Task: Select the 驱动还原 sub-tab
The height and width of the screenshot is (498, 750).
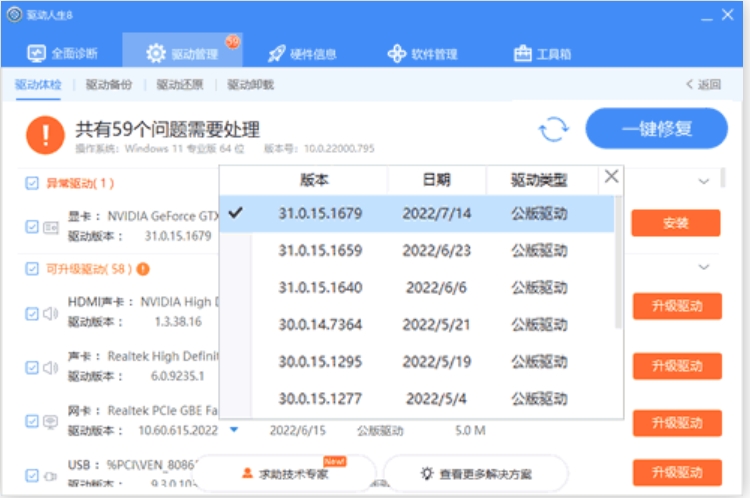Action: point(180,85)
